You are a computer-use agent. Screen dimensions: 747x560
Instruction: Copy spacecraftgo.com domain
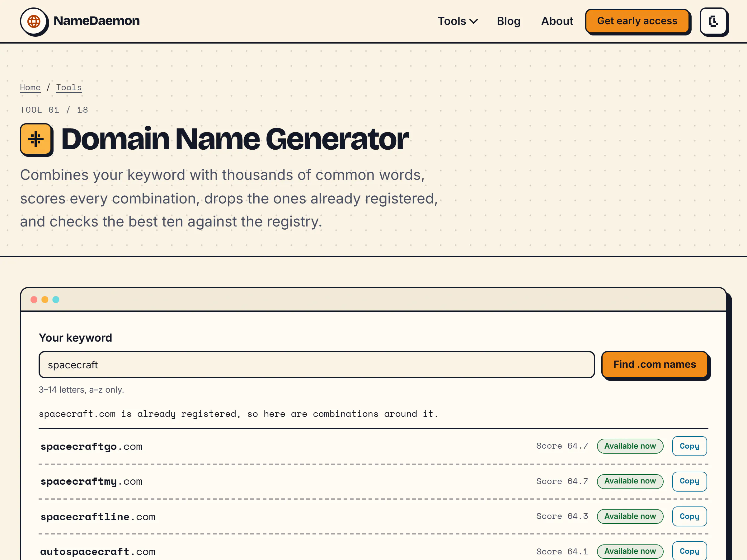coord(689,446)
